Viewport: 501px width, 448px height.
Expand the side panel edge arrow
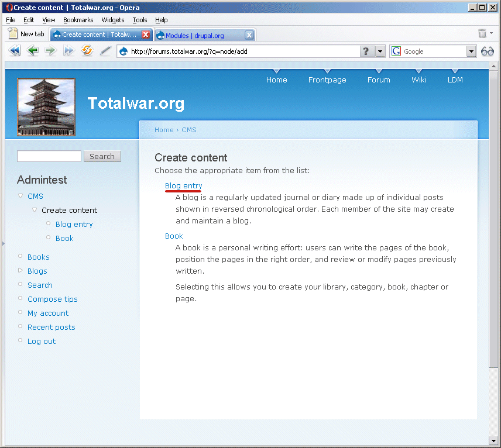point(3,244)
